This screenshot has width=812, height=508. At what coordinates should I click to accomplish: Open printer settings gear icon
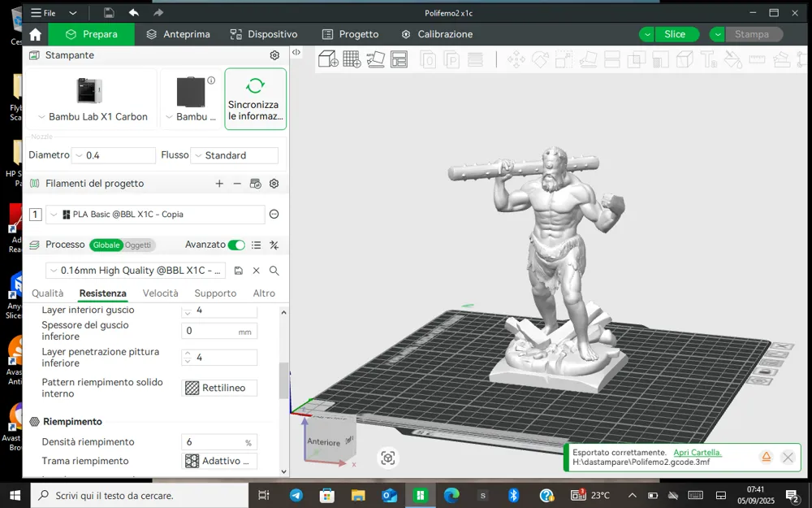pos(274,55)
